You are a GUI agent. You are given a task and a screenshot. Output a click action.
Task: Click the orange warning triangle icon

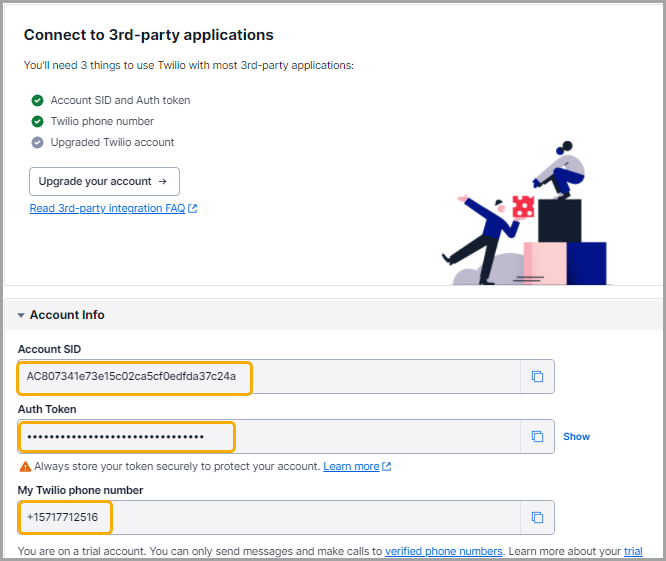pyautogui.click(x=25, y=467)
